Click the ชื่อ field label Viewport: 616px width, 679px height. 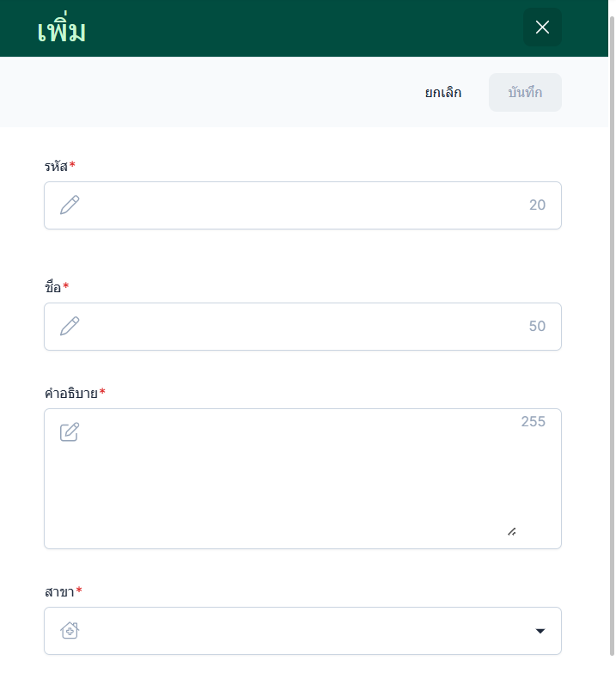[x=53, y=286]
